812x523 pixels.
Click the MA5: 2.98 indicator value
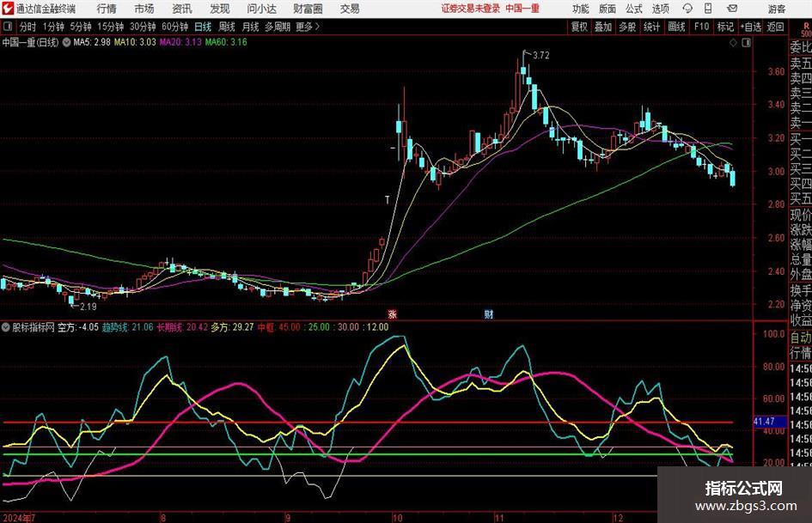pos(92,42)
